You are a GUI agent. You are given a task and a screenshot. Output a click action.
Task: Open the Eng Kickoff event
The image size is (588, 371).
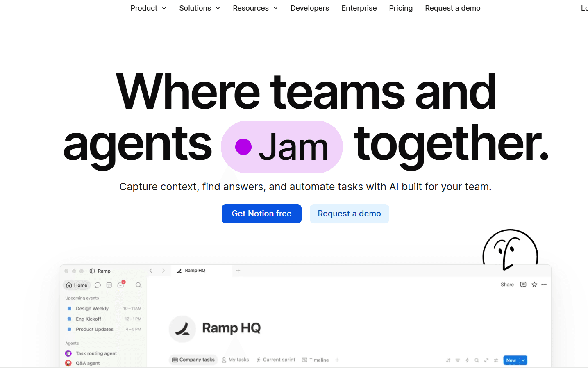[89, 319]
